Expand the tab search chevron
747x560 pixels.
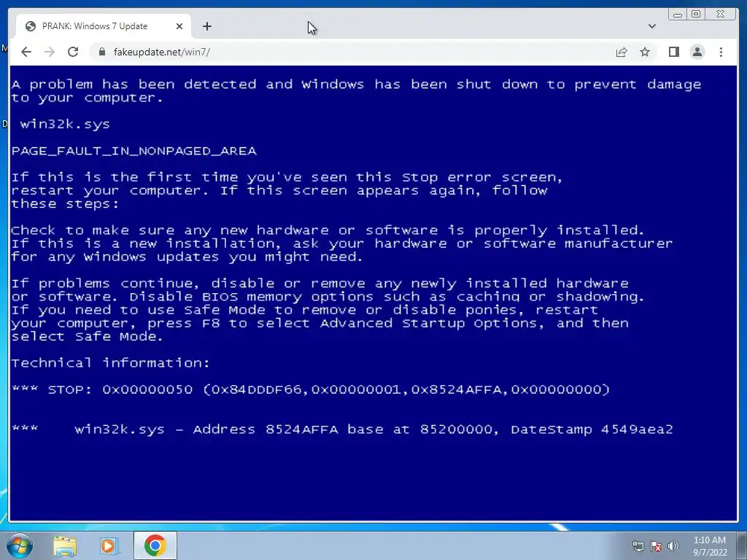tap(651, 26)
